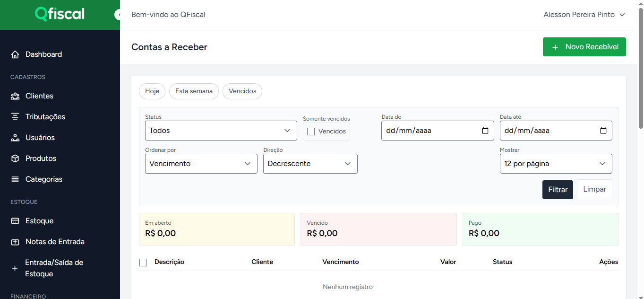Open Alesson Pereira Pinto user menu
This screenshot has width=644, height=299.
point(584,15)
